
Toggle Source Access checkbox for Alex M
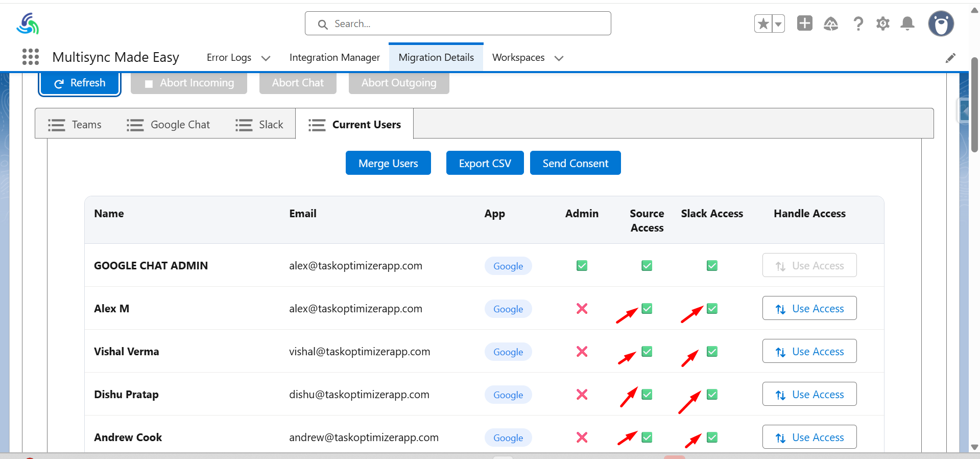(647, 309)
